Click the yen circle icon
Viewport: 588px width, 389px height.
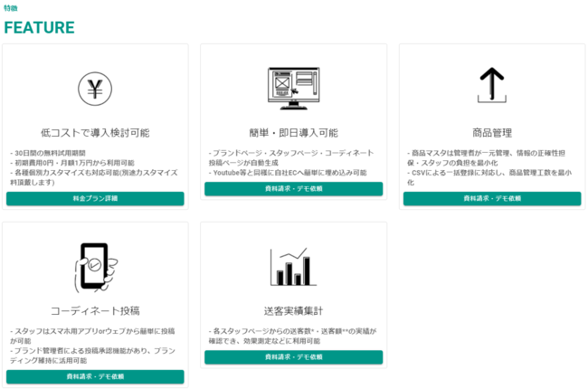point(95,89)
